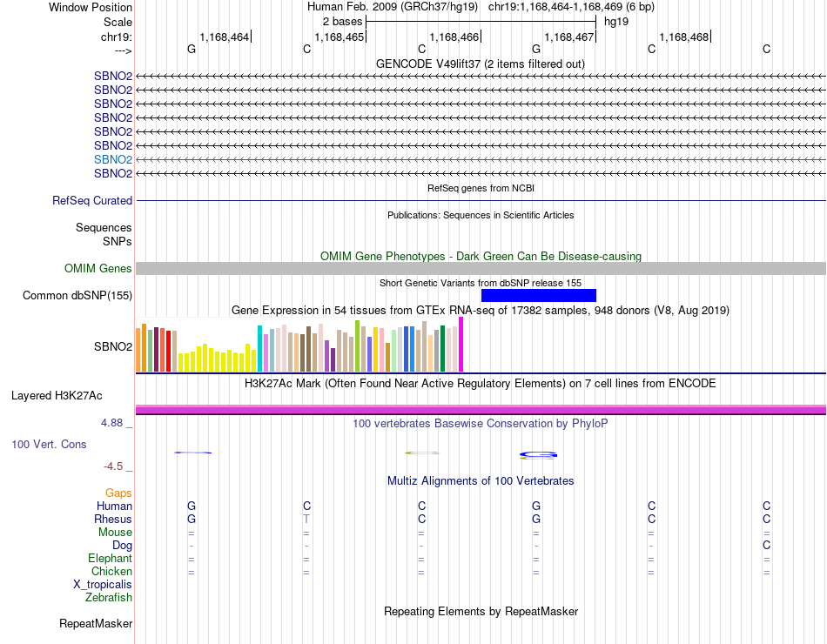Image resolution: width=827 pixels, height=644 pixels.
Task: Click the Common dbSNP(155) label
Action: coord(77,295)
